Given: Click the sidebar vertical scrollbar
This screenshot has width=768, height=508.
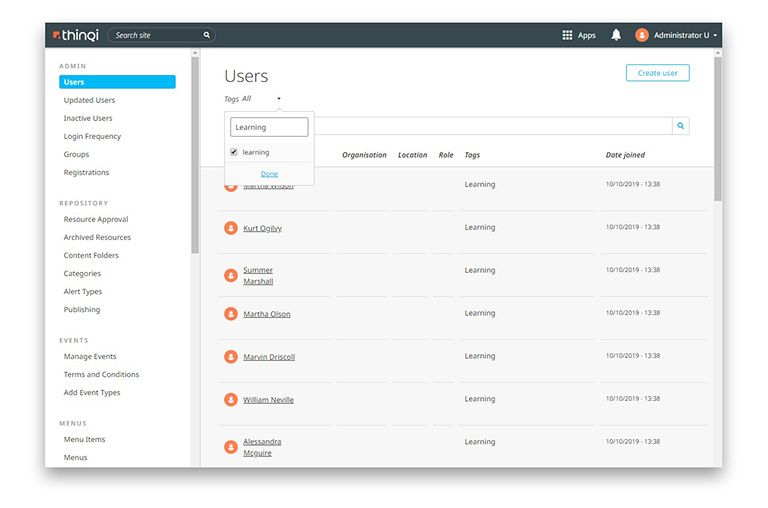Looking at the screenshot, I should [195, 155].
